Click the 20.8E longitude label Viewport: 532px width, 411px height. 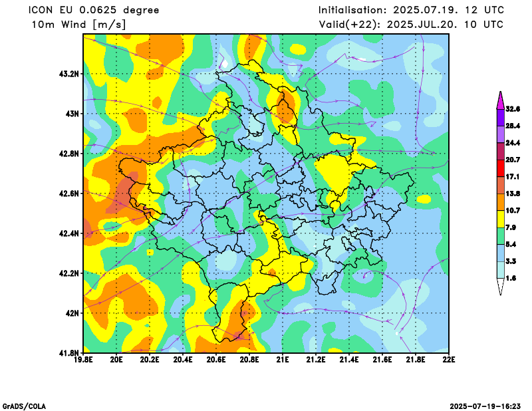click(x=249, y=359)
